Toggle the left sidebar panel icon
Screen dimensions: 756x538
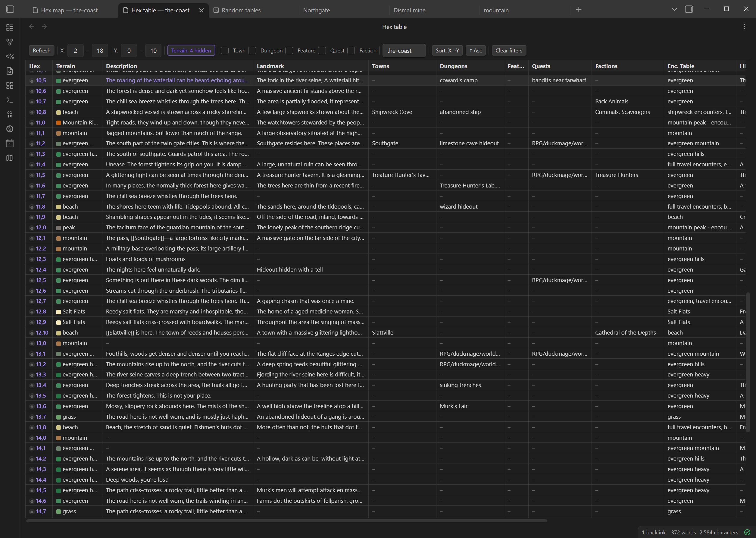tap(10, 9)
